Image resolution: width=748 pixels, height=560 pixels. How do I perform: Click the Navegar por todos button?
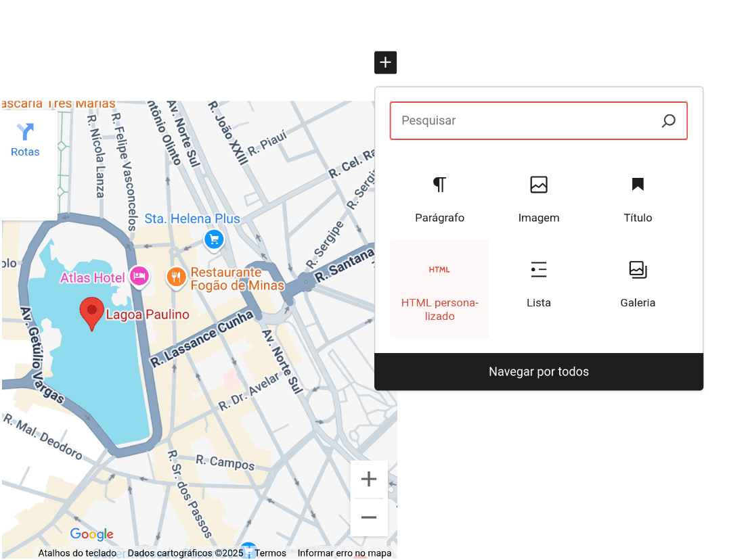coord(539,372)
